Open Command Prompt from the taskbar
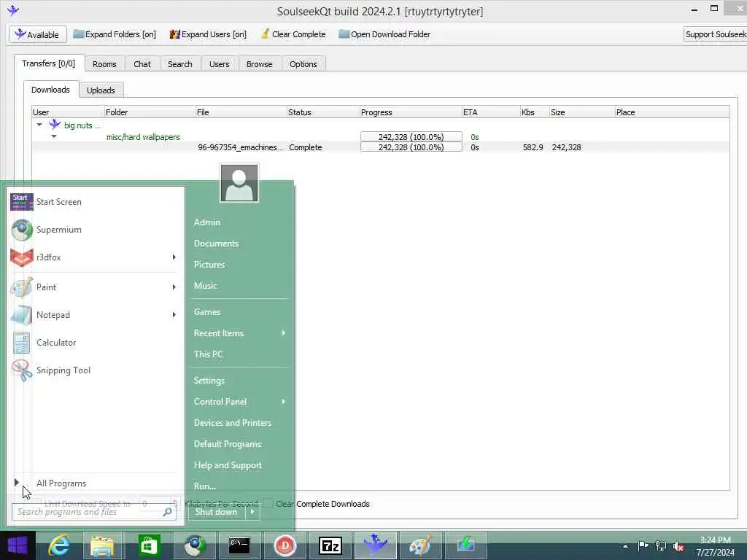747x560 pixels. (239, 545)
